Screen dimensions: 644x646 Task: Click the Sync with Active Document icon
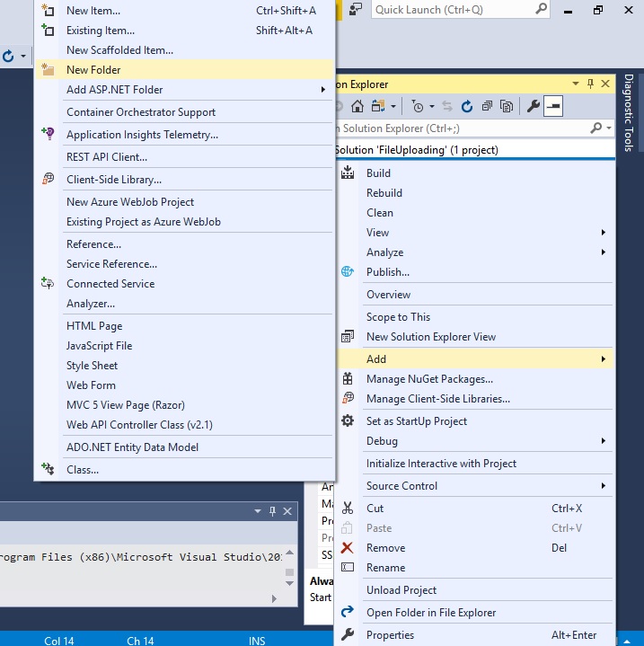pyautogui.click(x=447, y=107)
